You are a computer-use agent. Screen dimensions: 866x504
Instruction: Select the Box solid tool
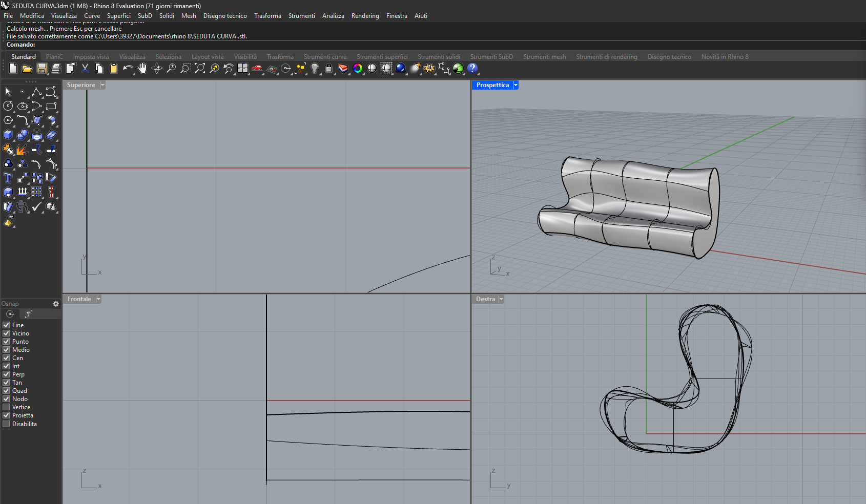8,135
